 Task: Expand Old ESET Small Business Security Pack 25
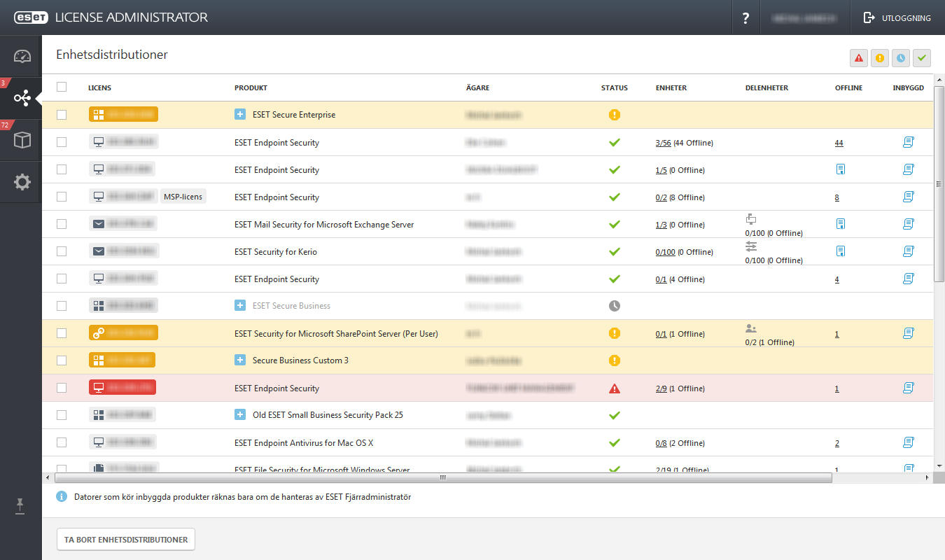tap(240, 414)
